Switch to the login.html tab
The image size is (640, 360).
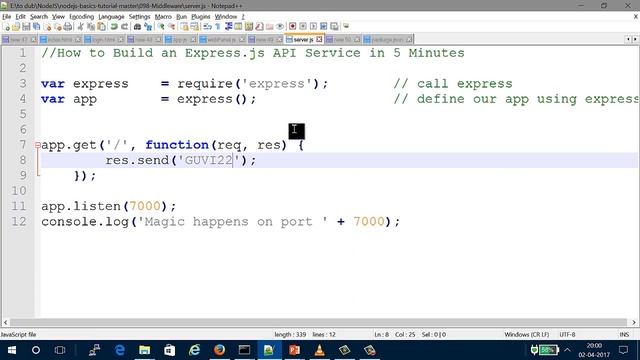pyautogui.click(x=103, y=40)
